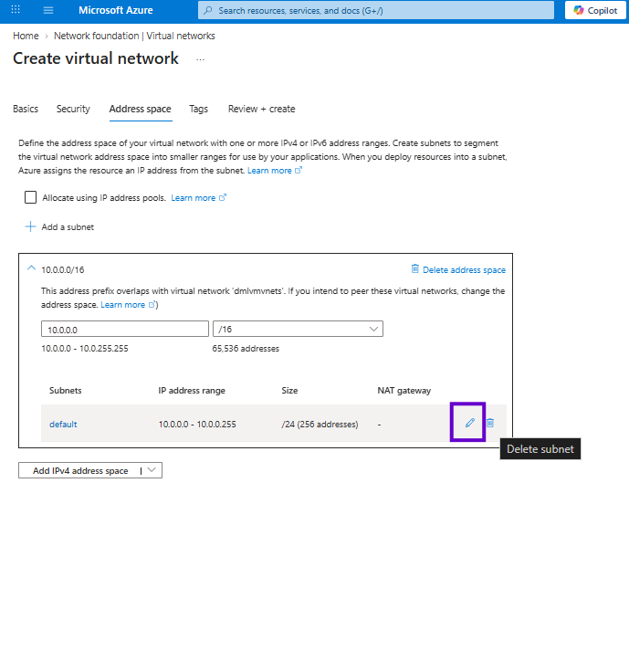Open the hamburger portal menu
This screenshot has height=672, width=629.
[x=48, y=10]
